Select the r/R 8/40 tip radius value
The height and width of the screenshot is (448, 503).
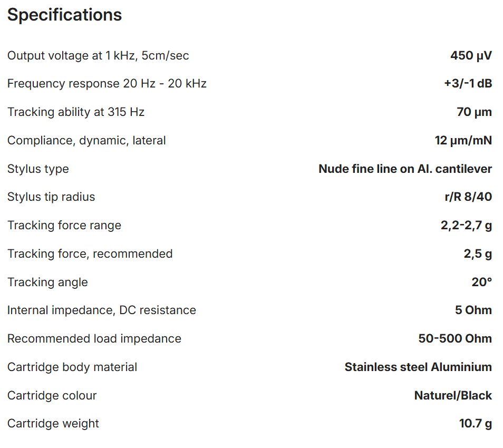click(468, 197)
